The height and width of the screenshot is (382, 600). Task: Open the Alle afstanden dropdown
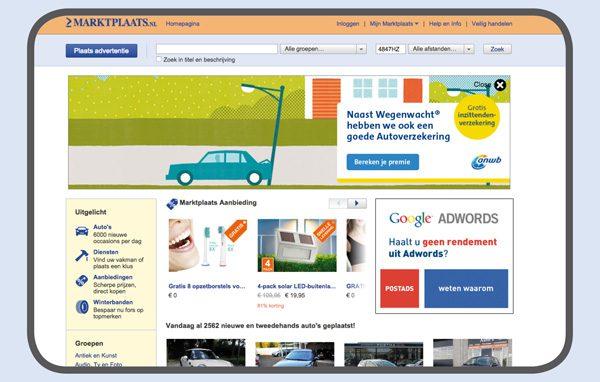click(x=441, y=49)
